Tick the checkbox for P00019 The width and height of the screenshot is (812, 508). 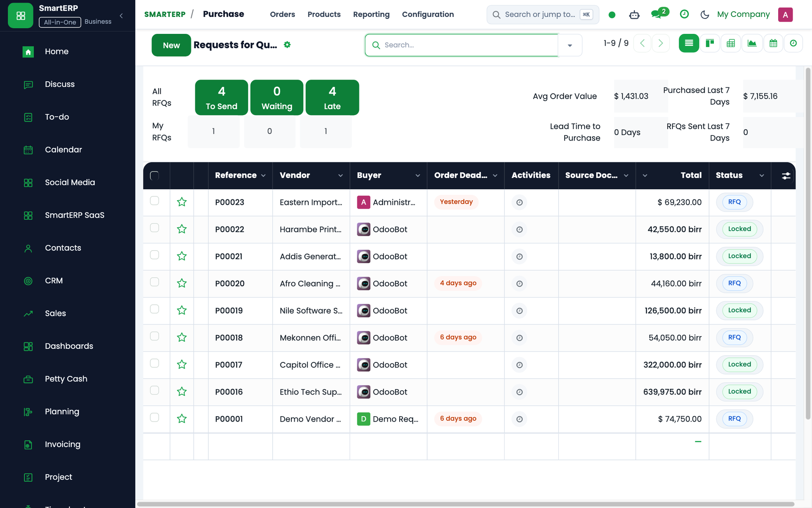coord(154,309)
